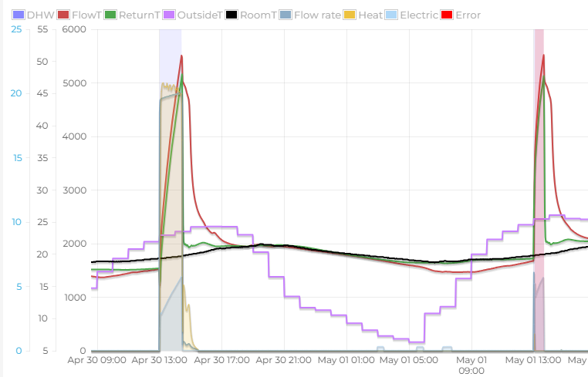Click the black RoomT color swatch

[x=231, y=15]
